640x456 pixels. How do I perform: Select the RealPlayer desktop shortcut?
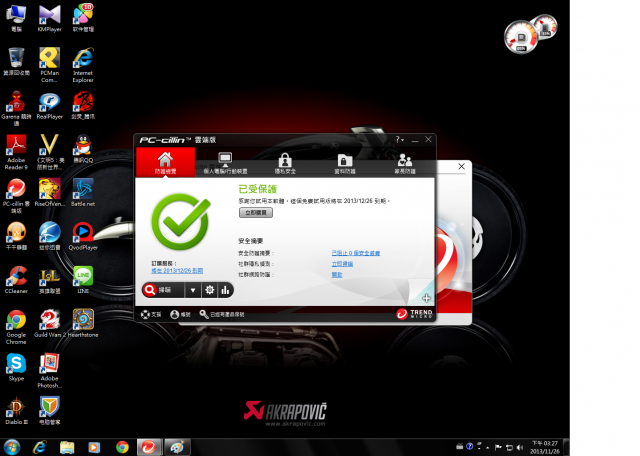point(49,105)
